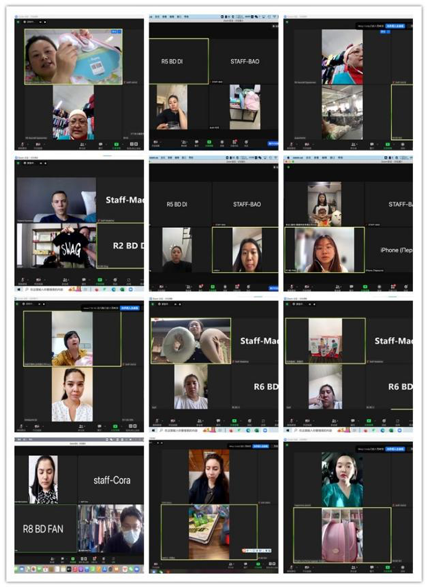Viewport: 427px width, 587px height.
Task: Click Windows Start button under SWAG shirt meeting
Action: point(19,289)
